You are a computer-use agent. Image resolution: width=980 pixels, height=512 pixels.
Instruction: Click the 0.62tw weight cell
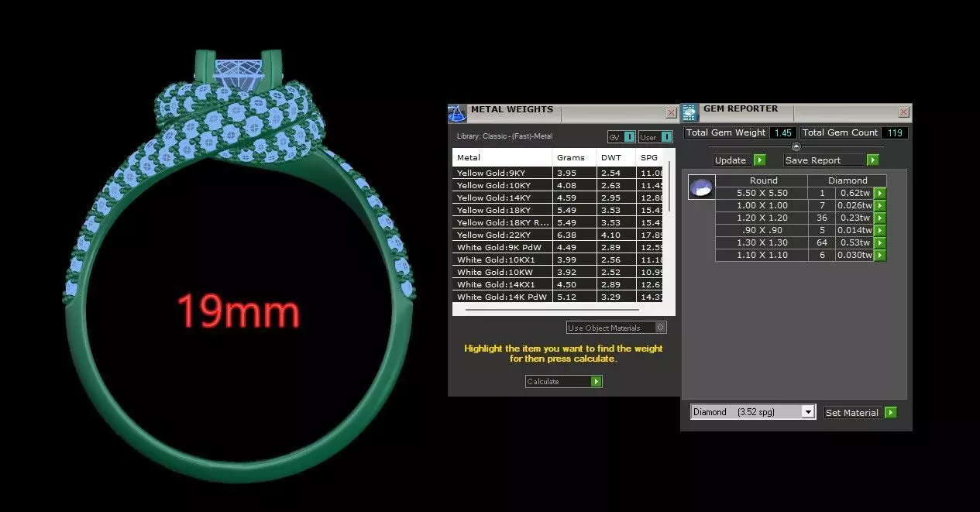[x=854, y=193]
